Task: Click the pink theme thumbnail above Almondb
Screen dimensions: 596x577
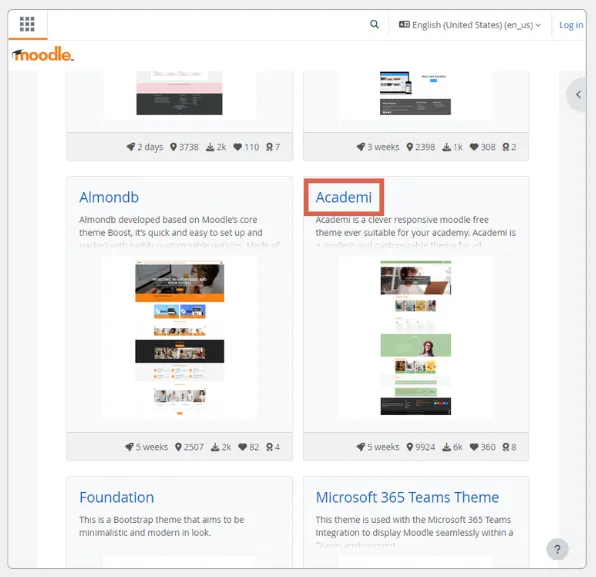Action: [179, 93]
